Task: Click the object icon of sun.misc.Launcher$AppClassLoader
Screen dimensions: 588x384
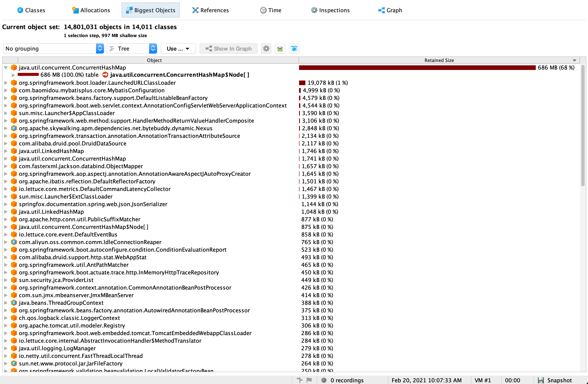Action: click(x=14, y=113)
